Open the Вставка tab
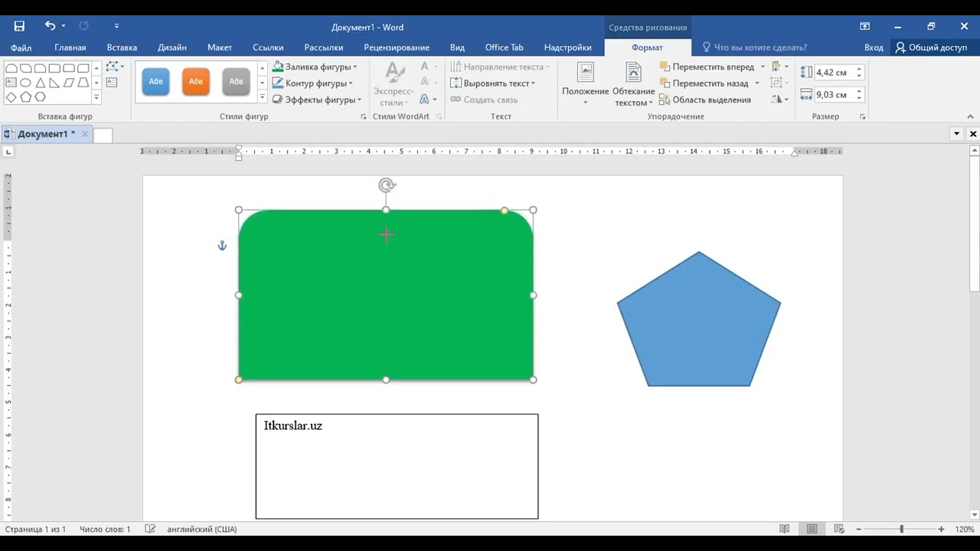The image size is (980, 551). (122, 47)
